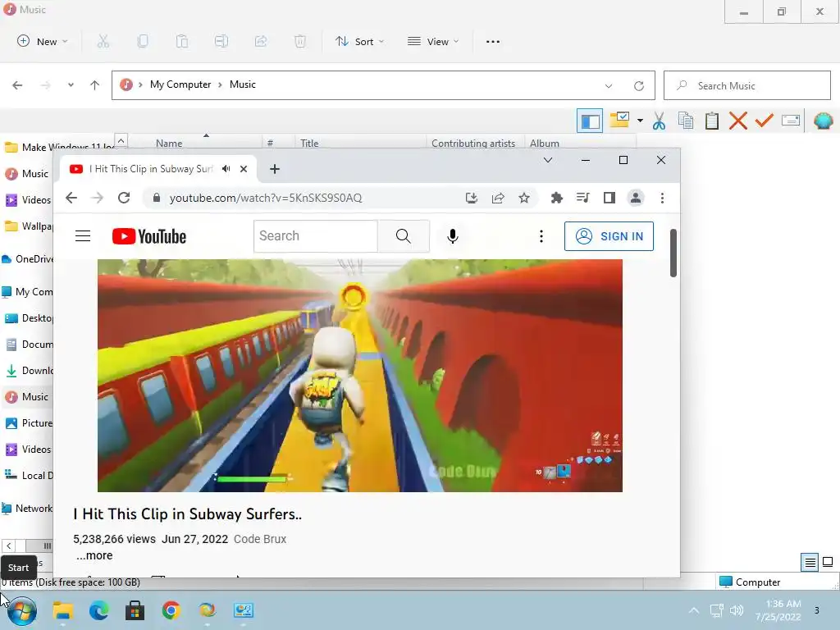This screenshot has width=840, height=630.
Task: Toggle the navigation pane icon in classic toolbar
Action: coord(590,121)
